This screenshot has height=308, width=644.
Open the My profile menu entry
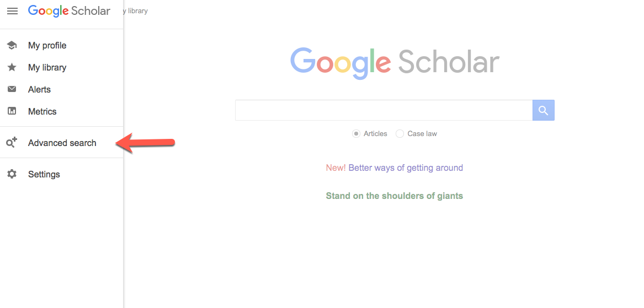click(62, 46)
